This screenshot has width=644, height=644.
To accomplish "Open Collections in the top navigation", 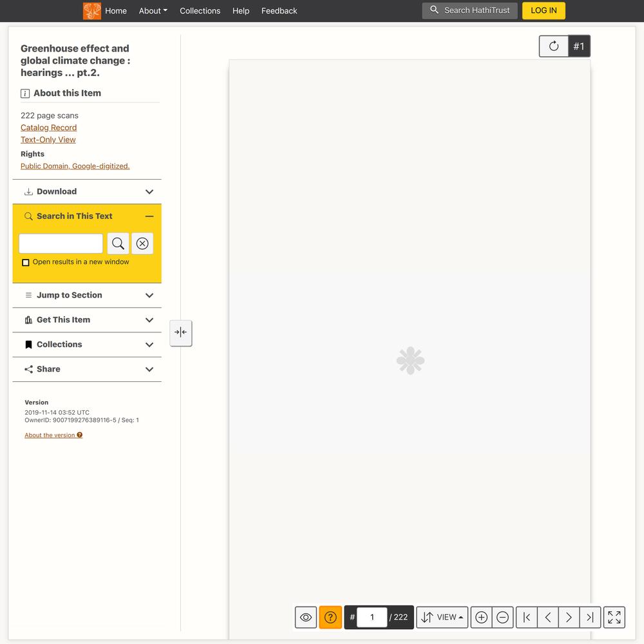I will coord(200,11).
